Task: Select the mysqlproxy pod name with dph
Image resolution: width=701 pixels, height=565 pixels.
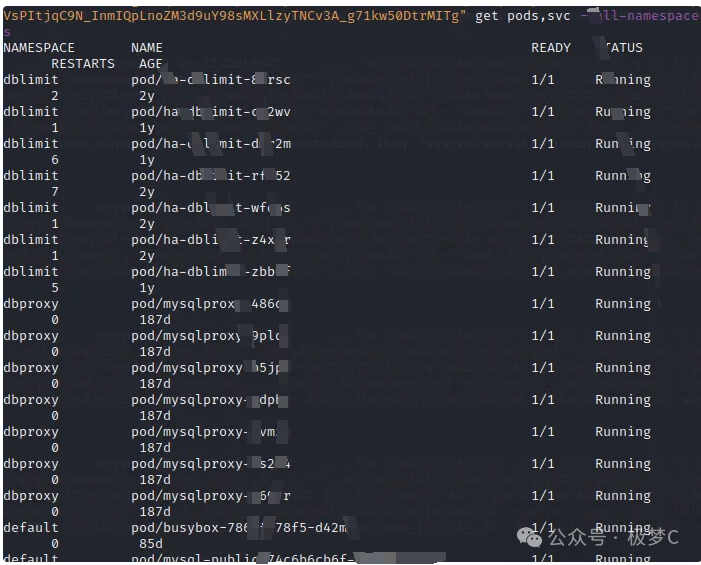Action: pos(211,400)
